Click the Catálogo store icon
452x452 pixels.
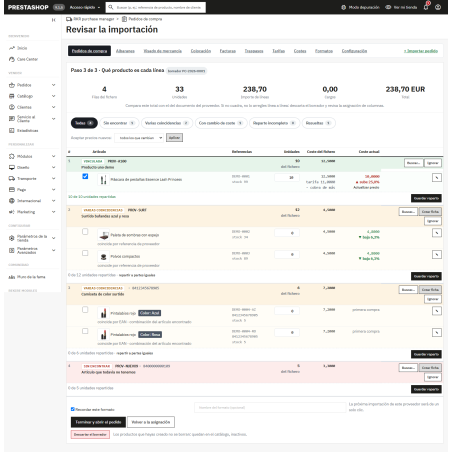pos(12,96)
